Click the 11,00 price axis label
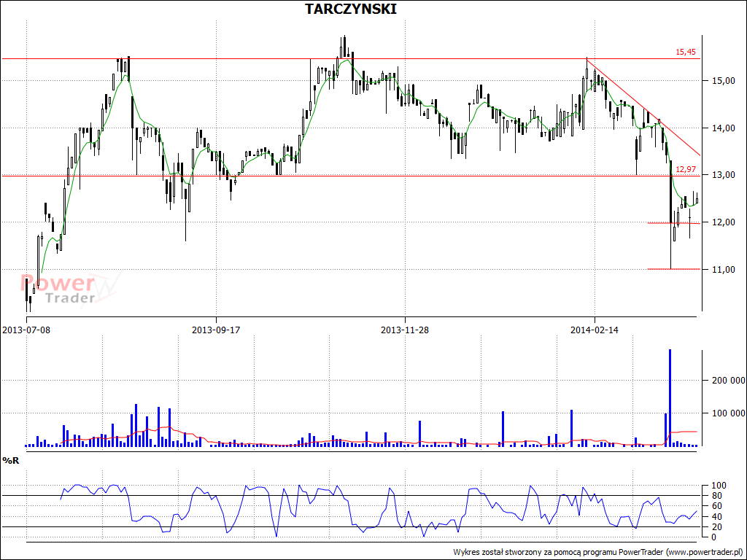 [x=723, y=270]
